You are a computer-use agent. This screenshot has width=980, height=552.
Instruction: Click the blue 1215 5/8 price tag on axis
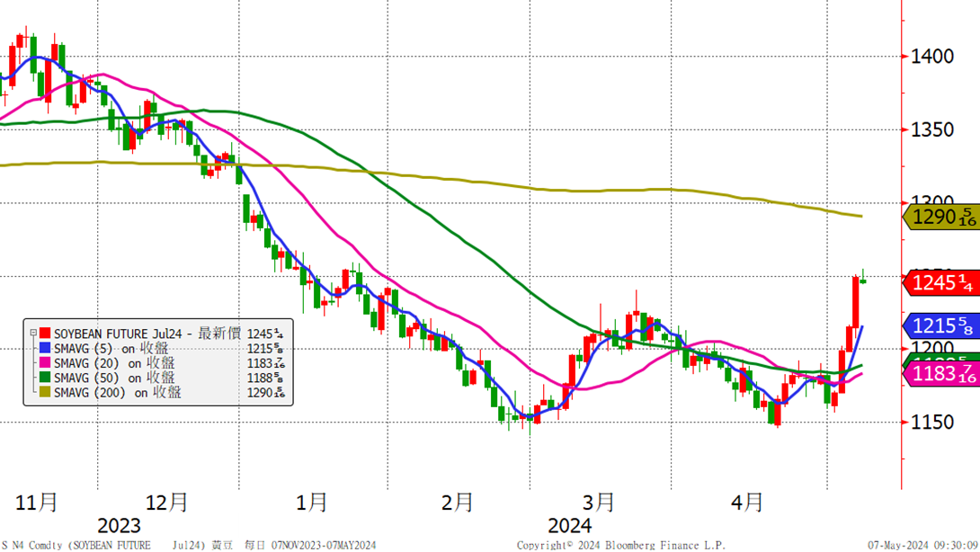942,325
